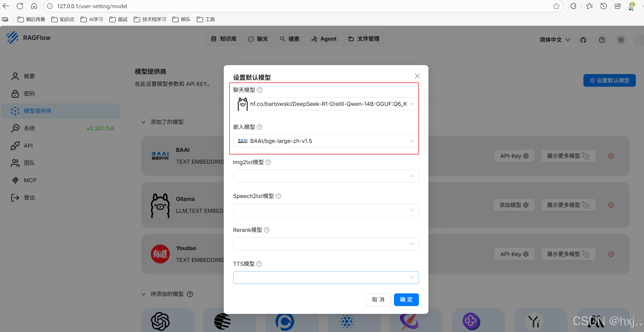This screenshot has height=332, width=644.
Task: Open the GitHub icon in header
Action: (x=583, y=40)
